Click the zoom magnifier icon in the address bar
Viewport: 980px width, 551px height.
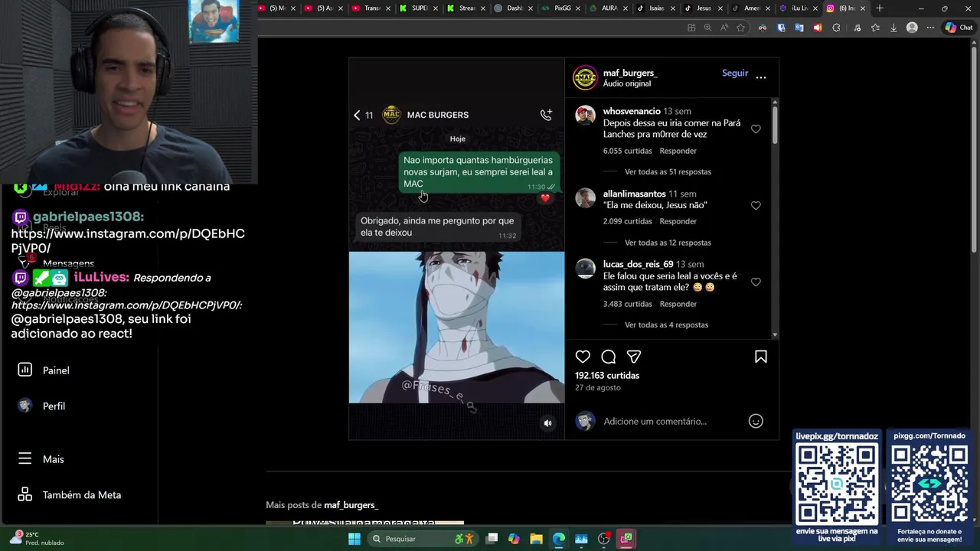tap(707, 28)
